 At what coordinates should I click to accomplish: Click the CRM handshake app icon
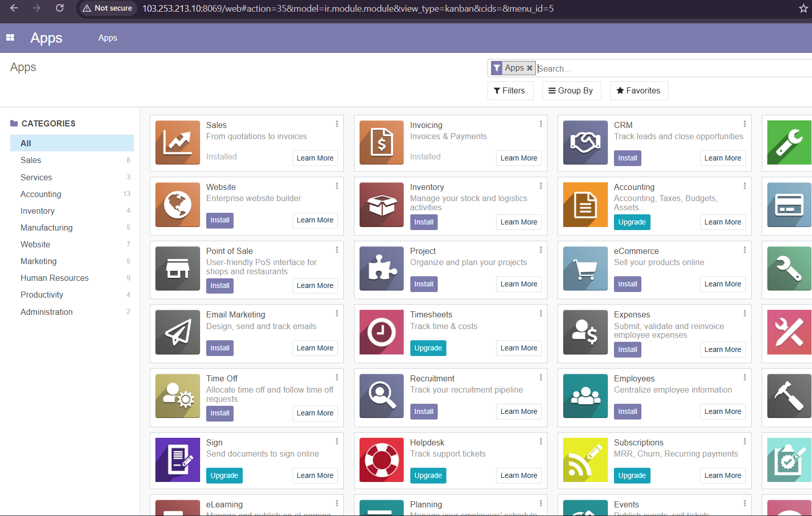tap(585, 143)
